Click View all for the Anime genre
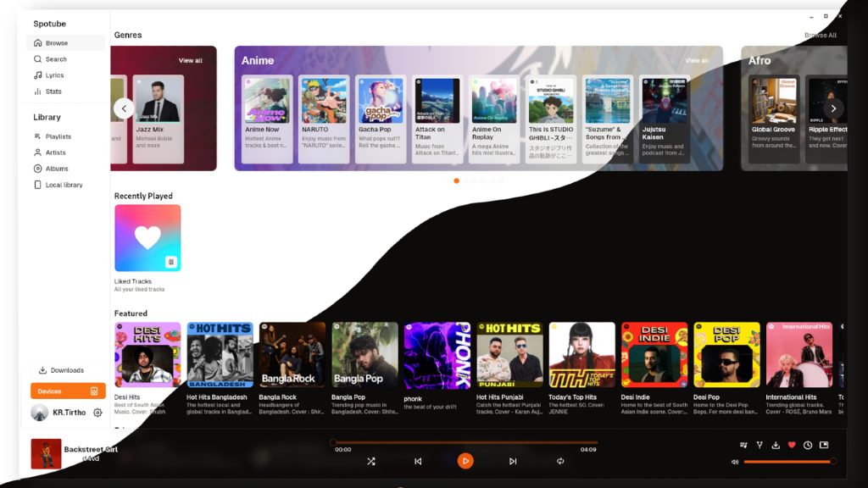Screen dimensions: 868x488 tap(698, 60)
